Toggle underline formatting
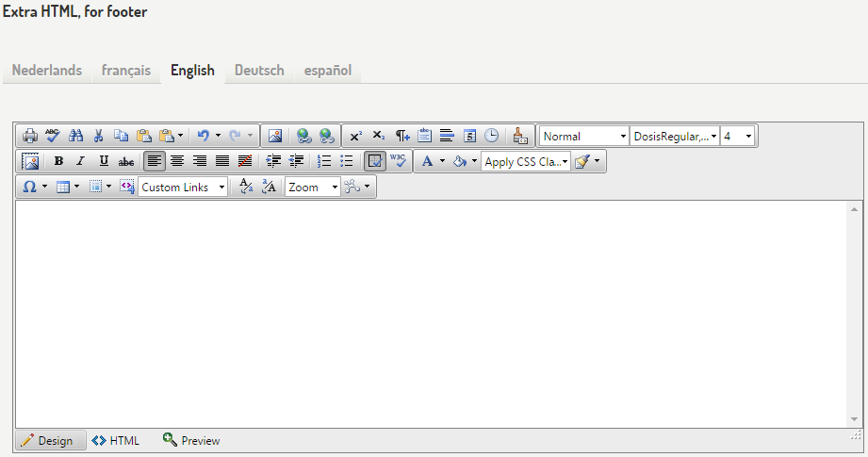This screenshot has height=457, width=868. coord(104,161)
